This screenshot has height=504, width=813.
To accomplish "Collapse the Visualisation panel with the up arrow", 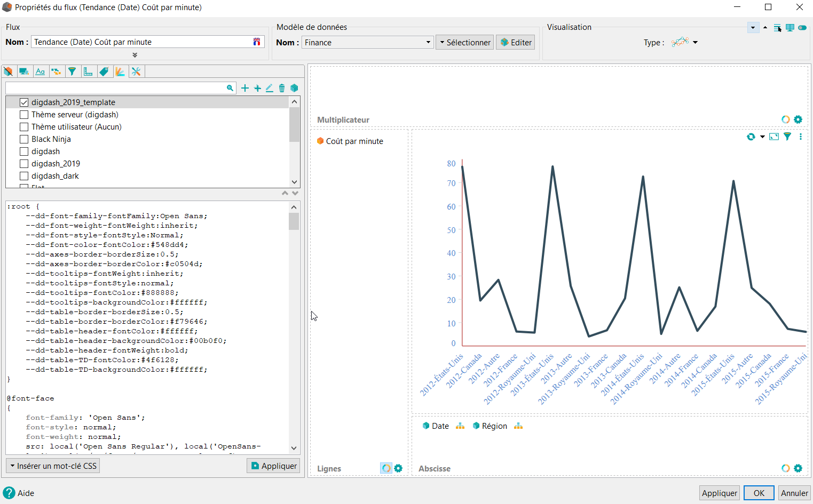I will [765, 27].
